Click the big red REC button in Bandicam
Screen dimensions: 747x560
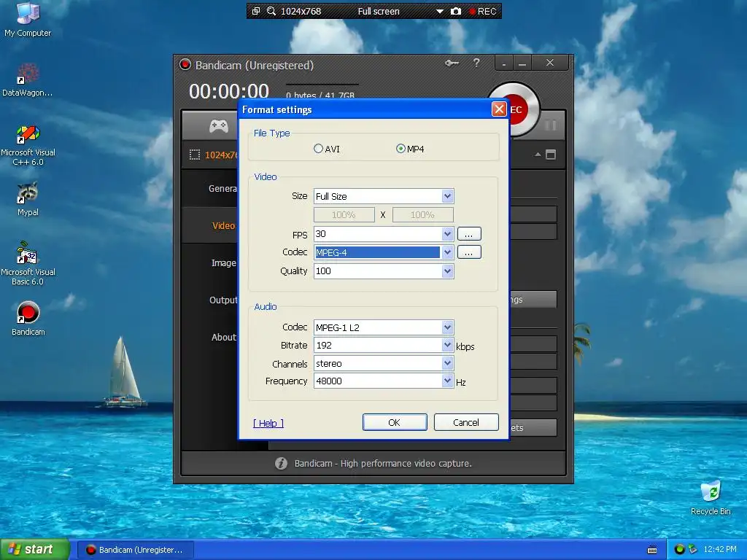click(x=516, y=109)
